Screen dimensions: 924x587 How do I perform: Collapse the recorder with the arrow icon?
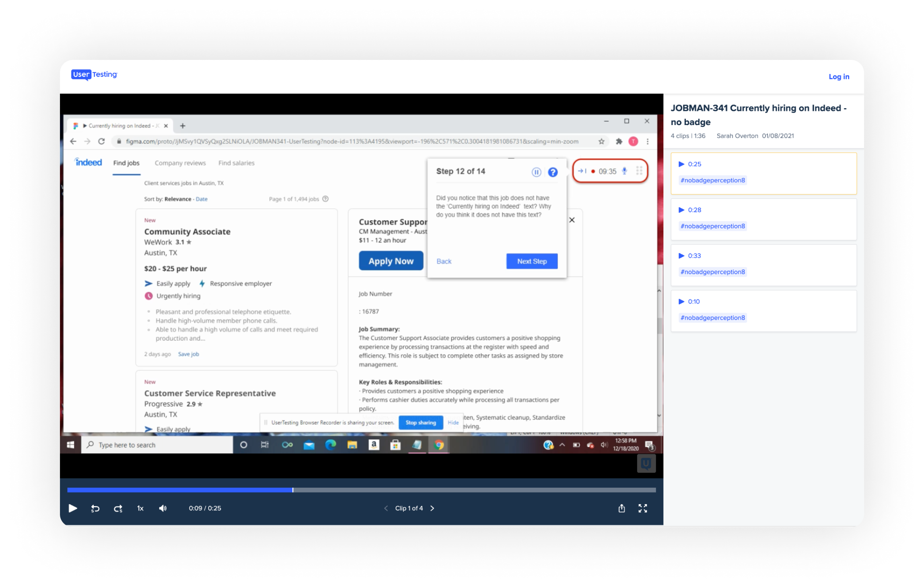582,171
